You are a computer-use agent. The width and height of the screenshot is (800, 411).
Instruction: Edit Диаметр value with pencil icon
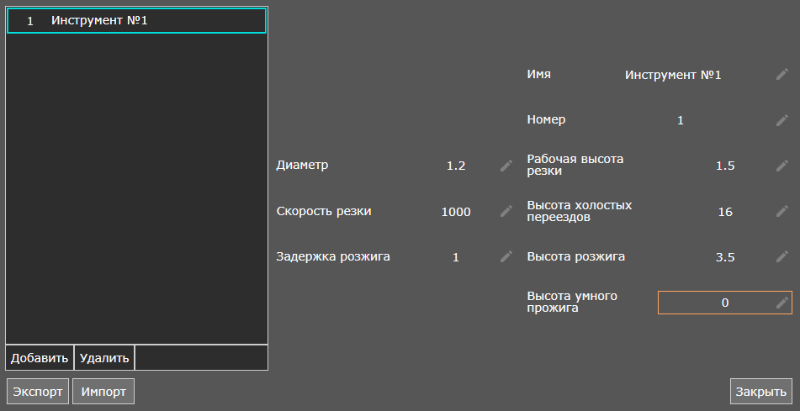506,166
